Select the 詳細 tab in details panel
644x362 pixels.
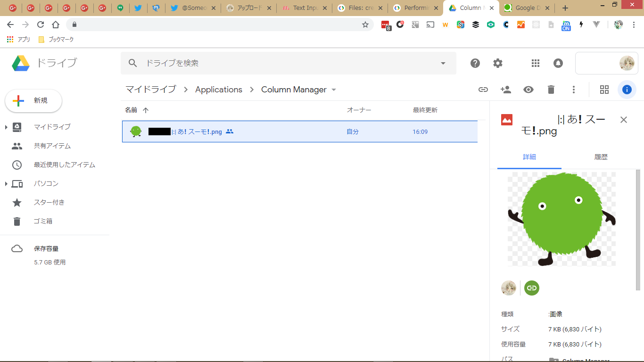(529, 157)
